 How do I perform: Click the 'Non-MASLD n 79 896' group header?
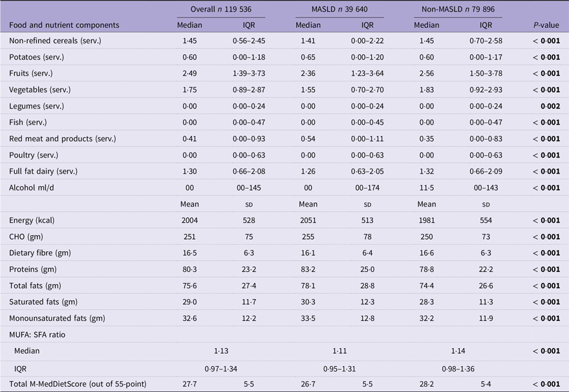click(458, 9)
